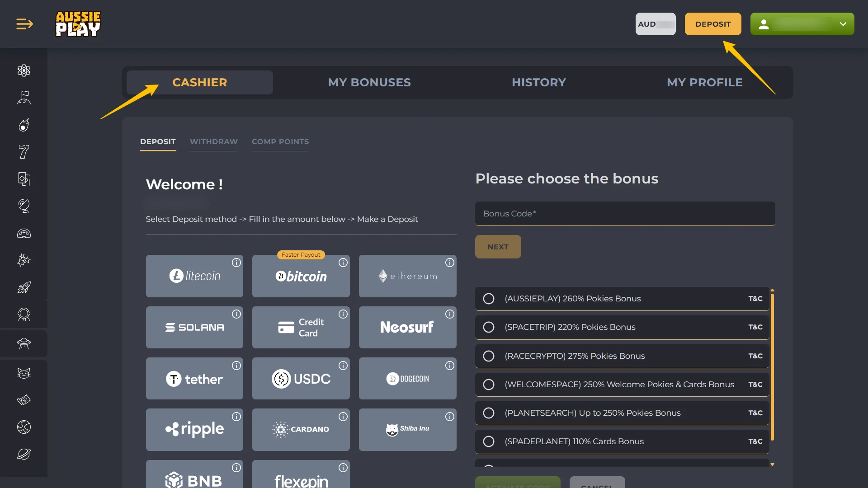The height and width of the screenshot is (488, 868).
Task: Choose Dogecoin as deposit method
Action: tap(408, 379)
